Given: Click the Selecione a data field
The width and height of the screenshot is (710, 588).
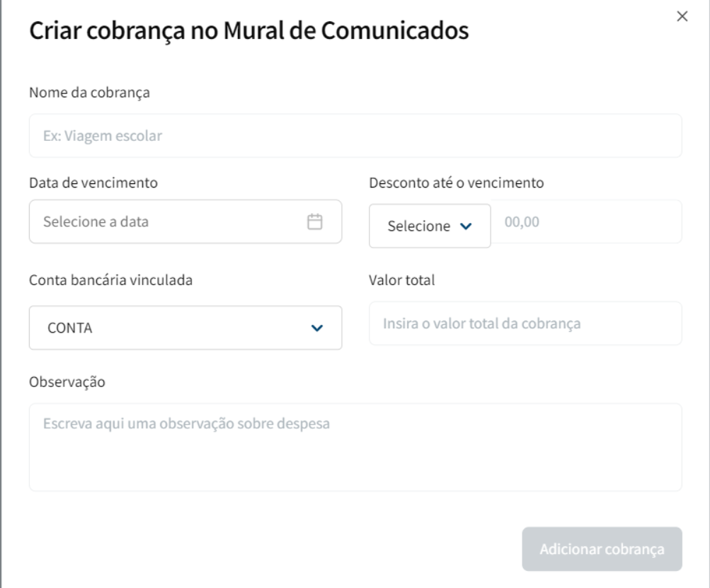Looking at the screenshot, I should [x=170, y=221].
